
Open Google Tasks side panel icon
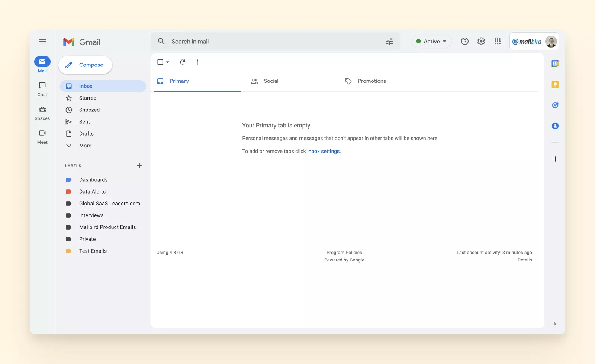(555, 105)
